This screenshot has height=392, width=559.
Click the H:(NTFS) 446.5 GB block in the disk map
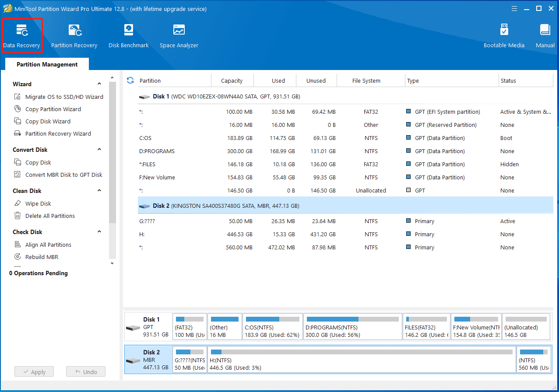pyautogui.click(x=362, y=360)
